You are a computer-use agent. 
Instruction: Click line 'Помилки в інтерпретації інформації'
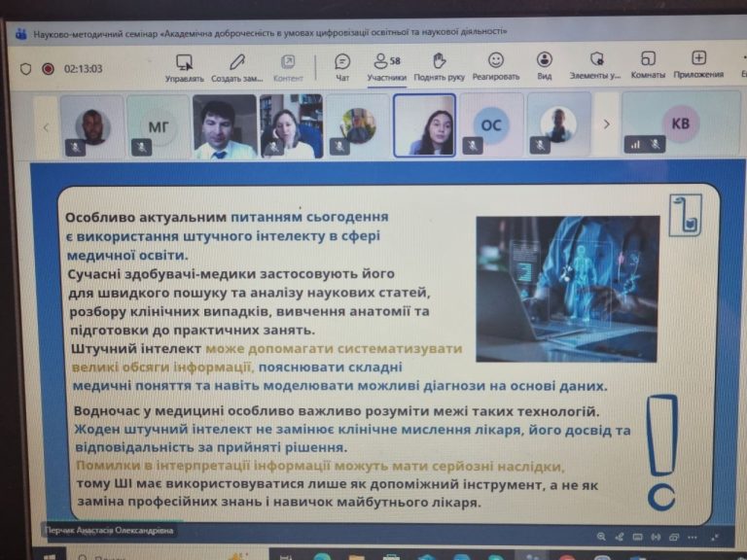pos(203,466)
